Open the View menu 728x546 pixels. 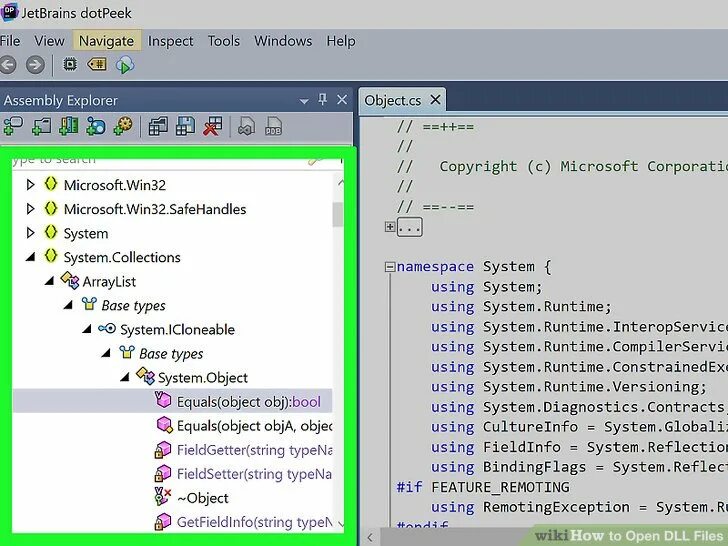coord(49,41)
